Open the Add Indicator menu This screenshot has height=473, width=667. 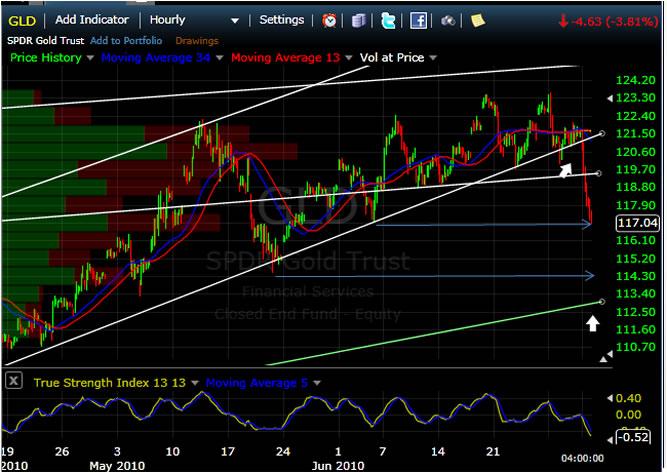pos(92,20)
